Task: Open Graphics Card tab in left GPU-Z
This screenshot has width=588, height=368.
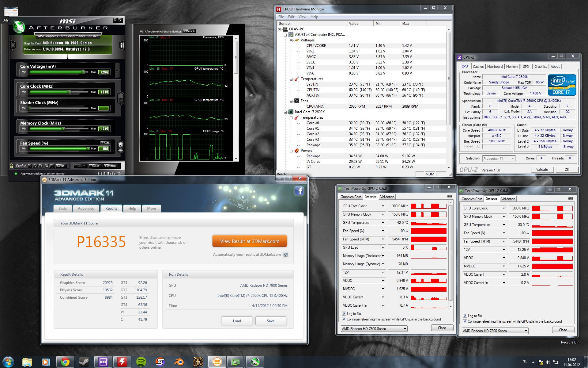Action: pos(351,197)
